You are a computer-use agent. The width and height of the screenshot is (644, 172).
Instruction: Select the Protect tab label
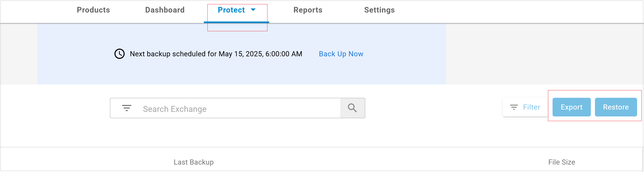pyautogui.click(x=231, y=10)
